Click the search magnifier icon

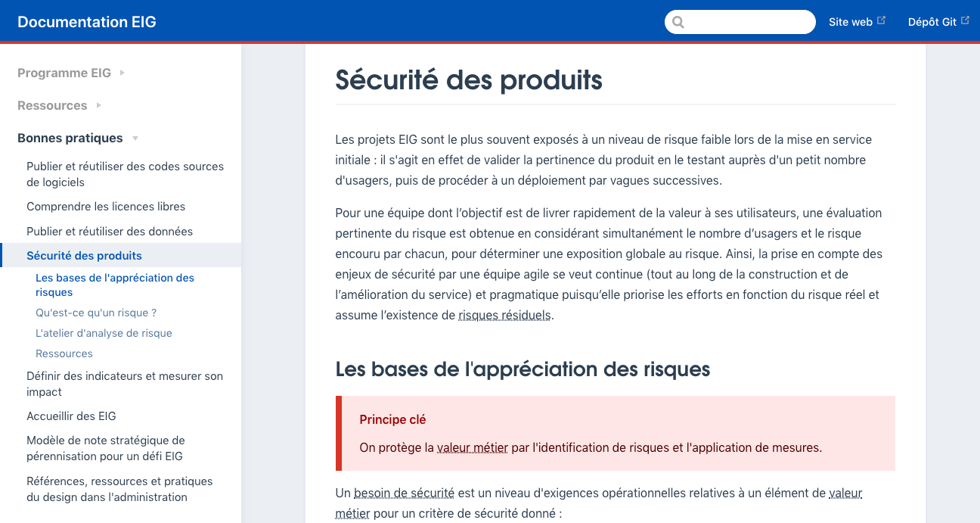[678, 23]
